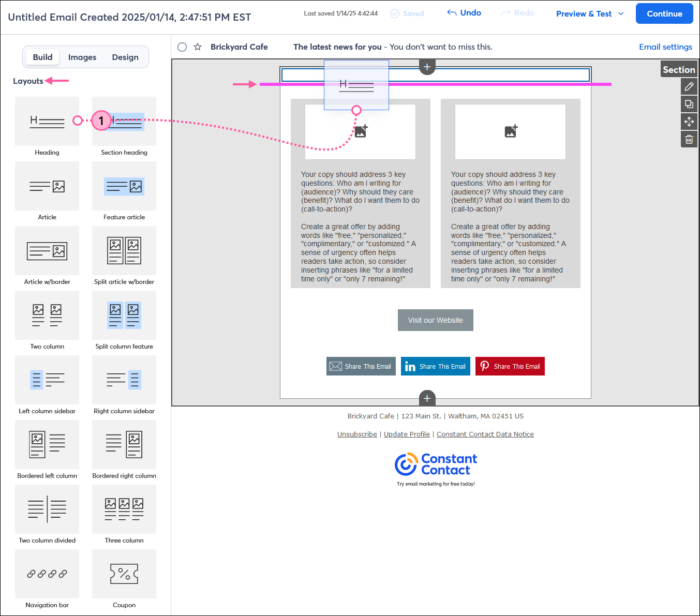700x616 pixels.
Task: Select the Coupon layout block
Action: (x=124, y=574)
